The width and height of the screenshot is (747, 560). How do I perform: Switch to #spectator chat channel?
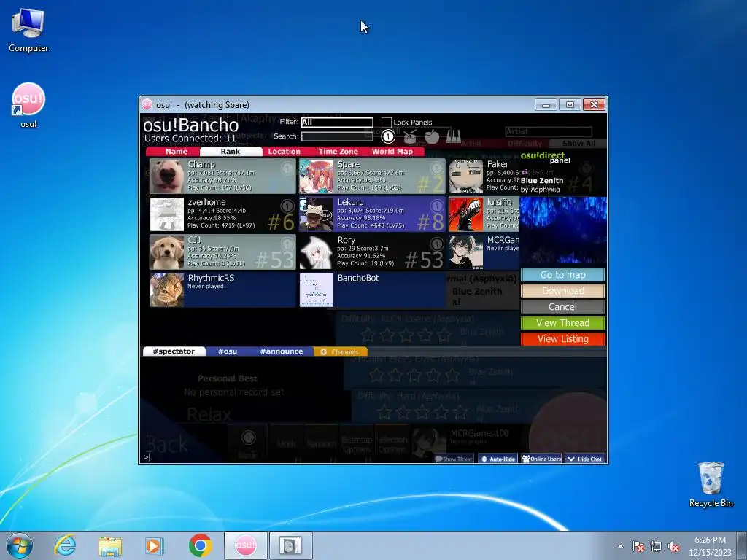click(x=174, y=351)
